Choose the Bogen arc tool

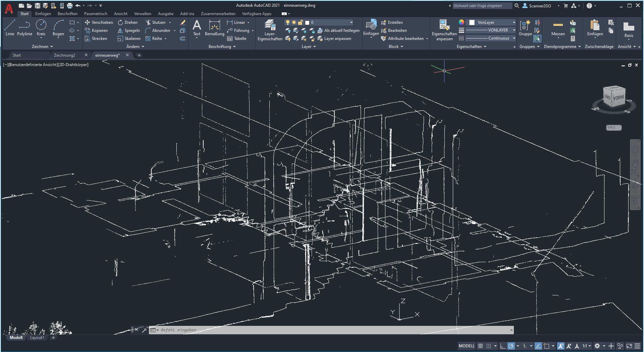pos(58,27)
